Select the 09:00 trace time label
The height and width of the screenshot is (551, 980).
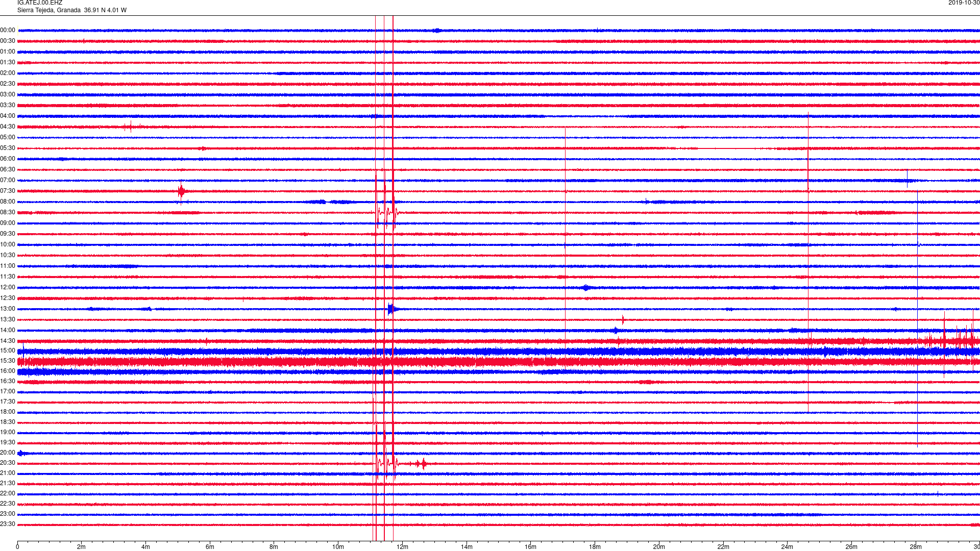coord(8,223)
